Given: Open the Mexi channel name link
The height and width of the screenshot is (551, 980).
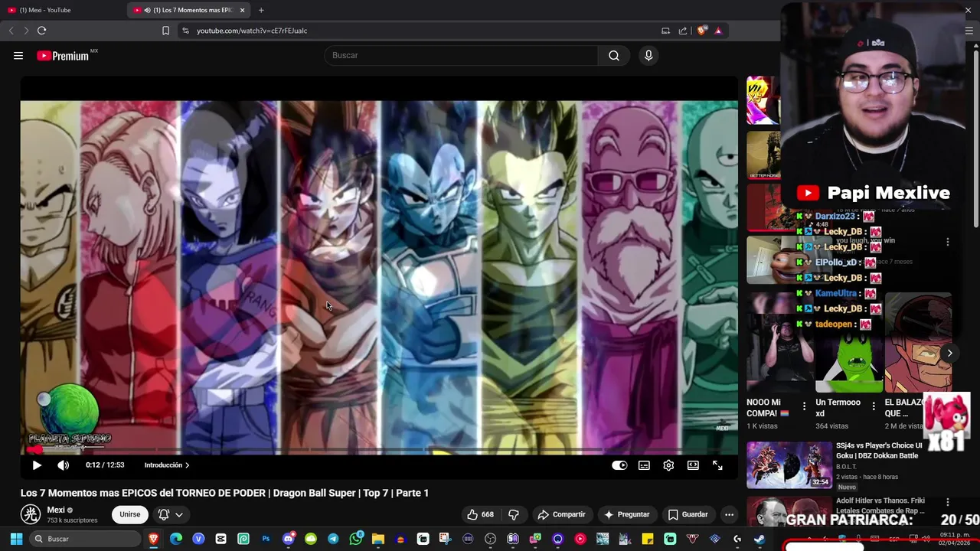Looking at the screenshot, I should pyautogui.click(x=56, y=510).
